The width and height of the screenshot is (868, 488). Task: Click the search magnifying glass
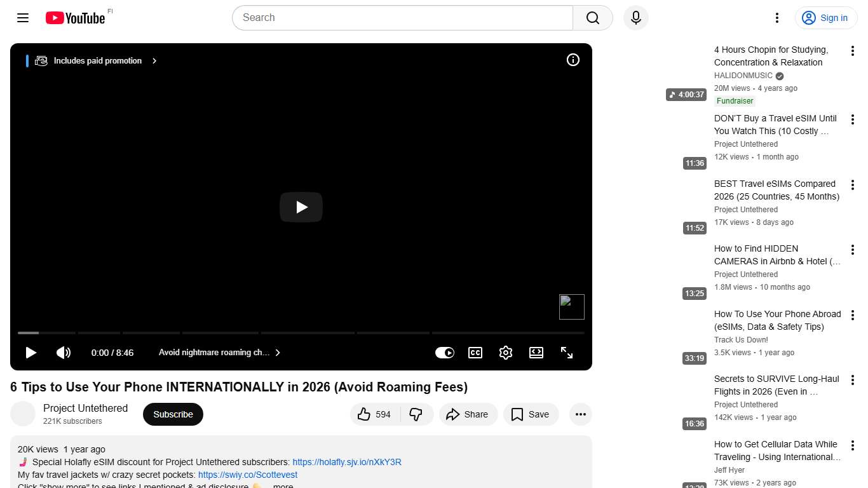(x=592, y=18)
